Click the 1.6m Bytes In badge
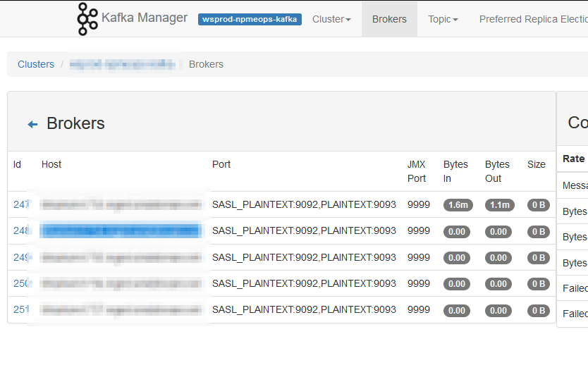Image resolution: width=588 pixels, height=370 pixels. (458, 205)
